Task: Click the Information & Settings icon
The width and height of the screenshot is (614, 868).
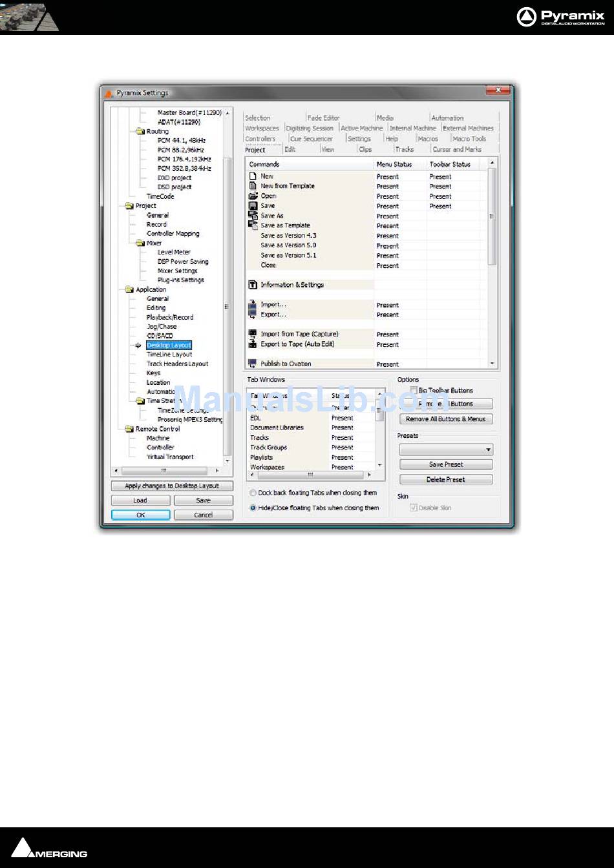Action: point(253,285)
